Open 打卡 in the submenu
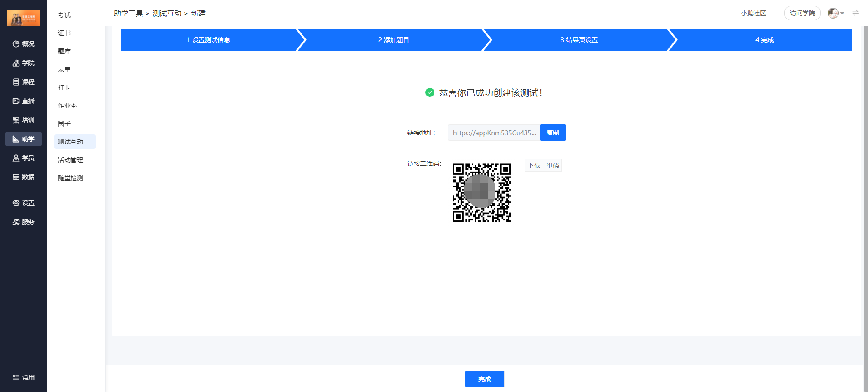This screenshot has height=392, width=868. coord(64,87)
